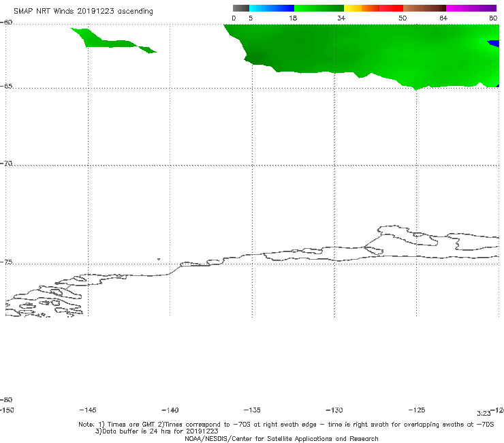
Task: Click the color bar label '18'
Action: pos(293,18)
